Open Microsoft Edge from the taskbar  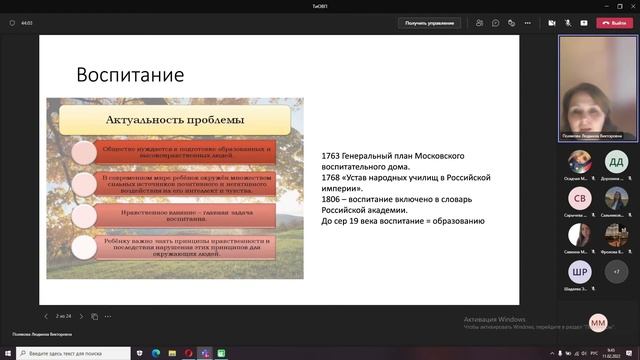click(x=156, y=353)
